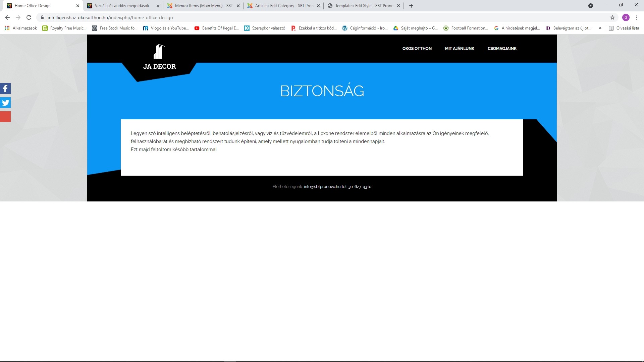Click the Twitter share icon

(x=5, y=103)
